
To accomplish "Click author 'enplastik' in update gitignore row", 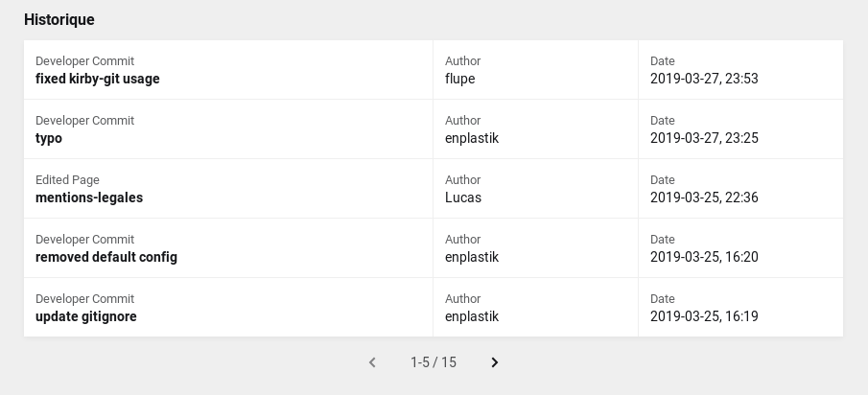I will point(472,316).
